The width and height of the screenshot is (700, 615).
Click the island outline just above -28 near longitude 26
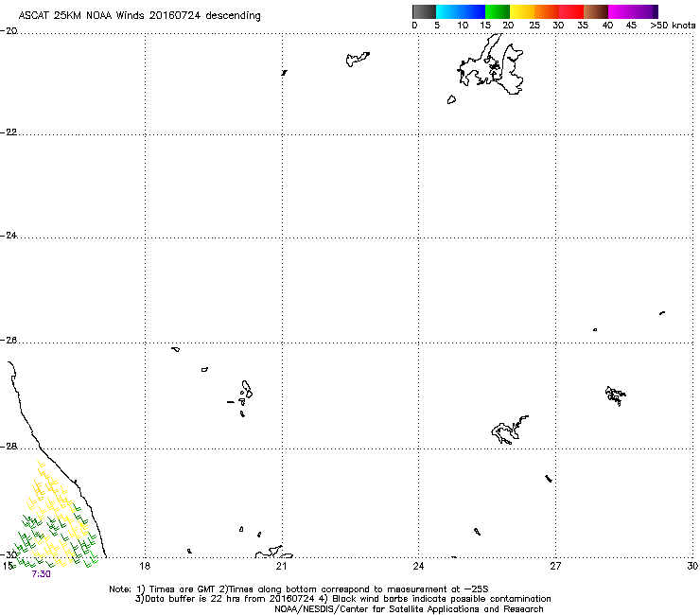509,430
